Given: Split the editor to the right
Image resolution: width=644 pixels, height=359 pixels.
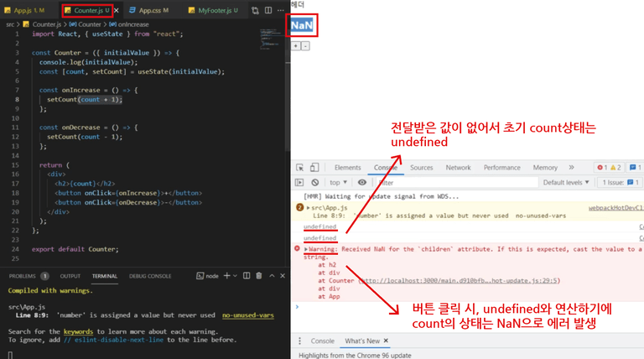Looking at the screenshot, I should [x=268, y=10].
